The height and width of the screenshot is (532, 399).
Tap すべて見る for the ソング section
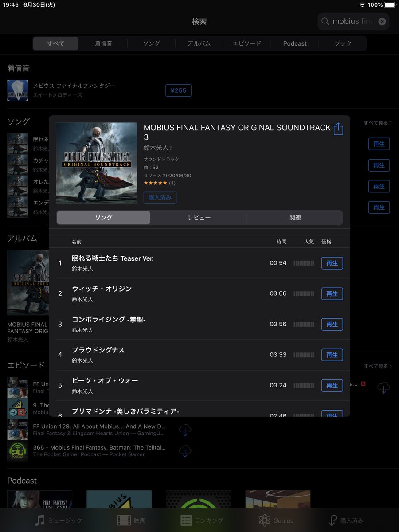click(378, 123)
